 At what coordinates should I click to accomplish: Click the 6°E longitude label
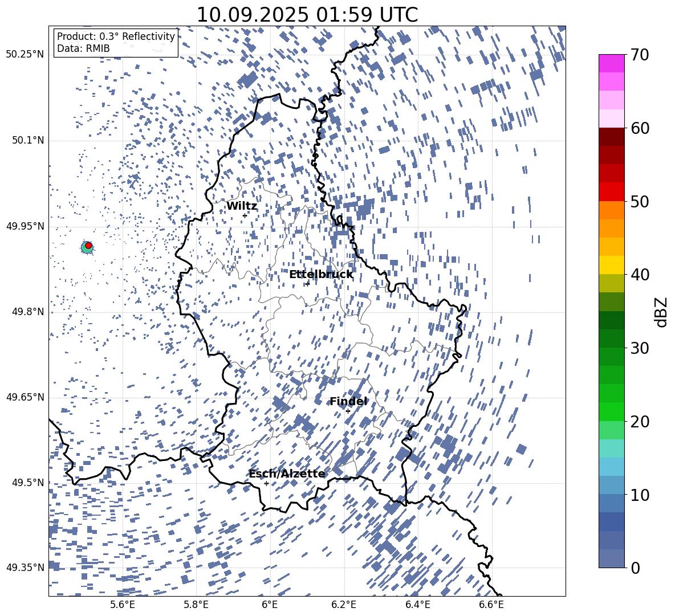(x=270, y=605)
